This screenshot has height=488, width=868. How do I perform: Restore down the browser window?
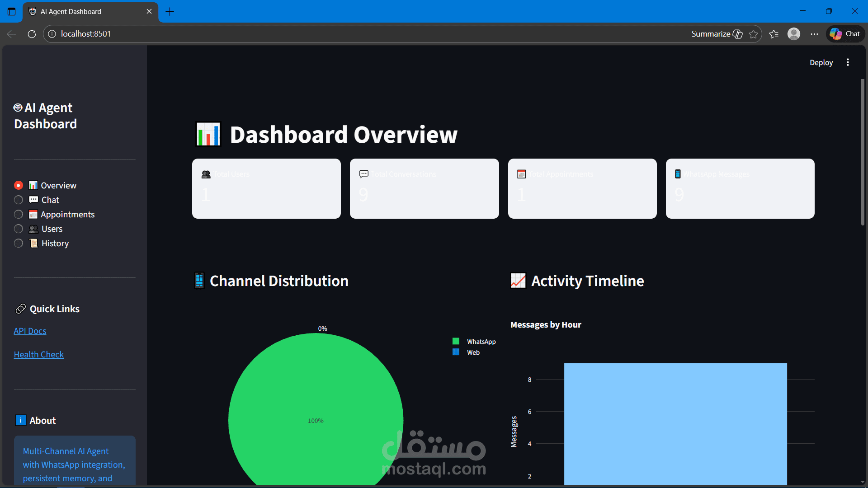point(829,11)
